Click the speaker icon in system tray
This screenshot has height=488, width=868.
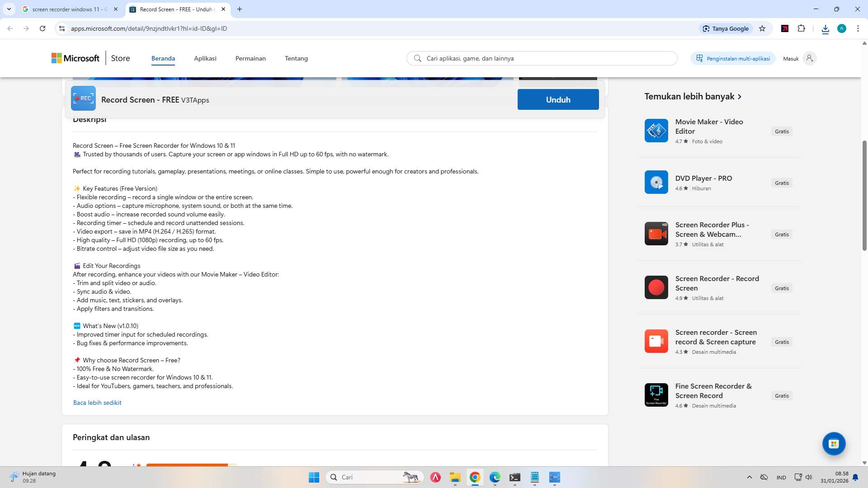809,477
